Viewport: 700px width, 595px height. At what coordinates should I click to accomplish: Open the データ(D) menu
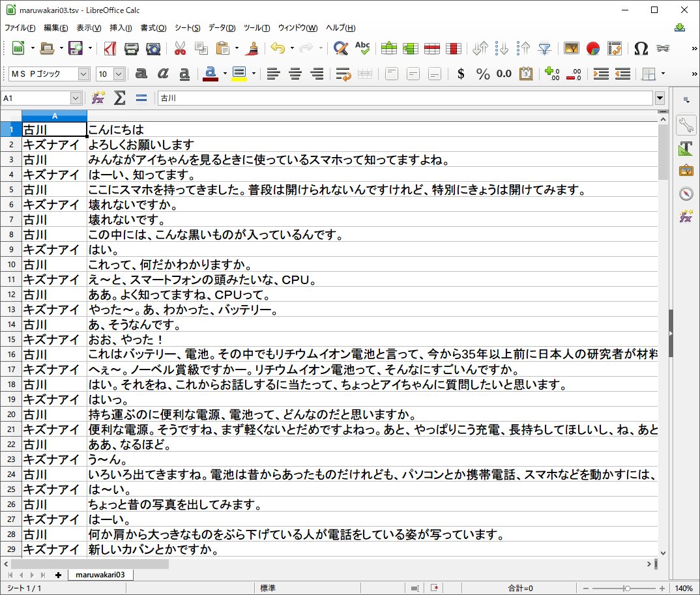point(222,27)
